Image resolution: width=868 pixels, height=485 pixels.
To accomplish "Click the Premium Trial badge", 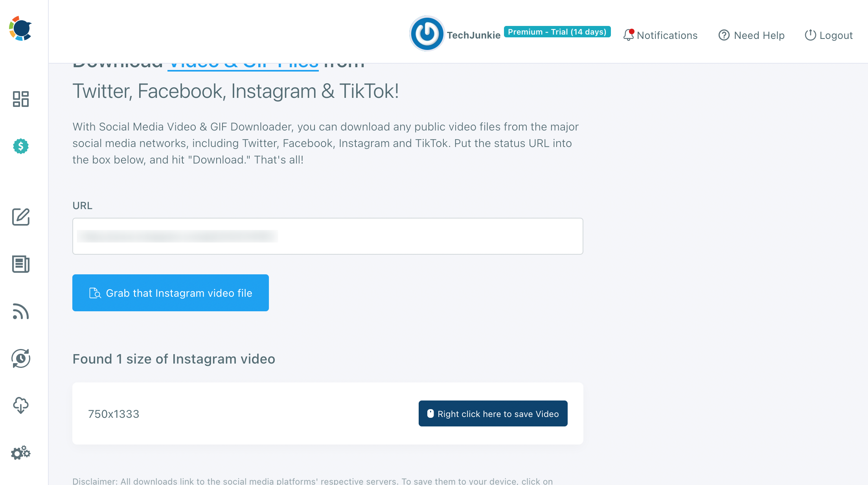I will (557, 32).
